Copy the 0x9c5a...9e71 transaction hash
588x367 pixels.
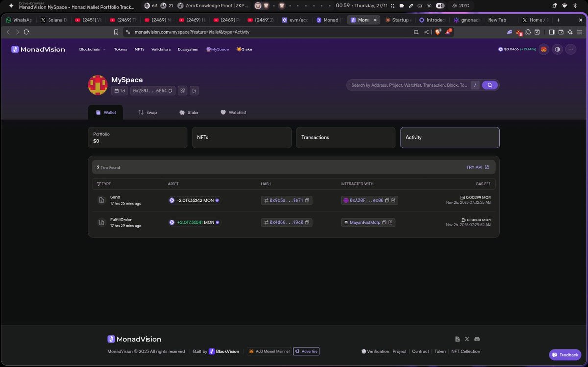(x=308, y=200)
